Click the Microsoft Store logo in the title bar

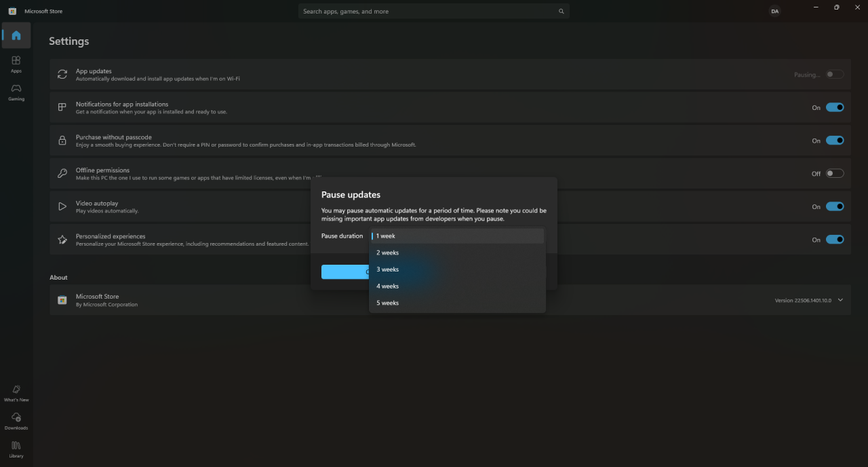(x=12, y=11)
